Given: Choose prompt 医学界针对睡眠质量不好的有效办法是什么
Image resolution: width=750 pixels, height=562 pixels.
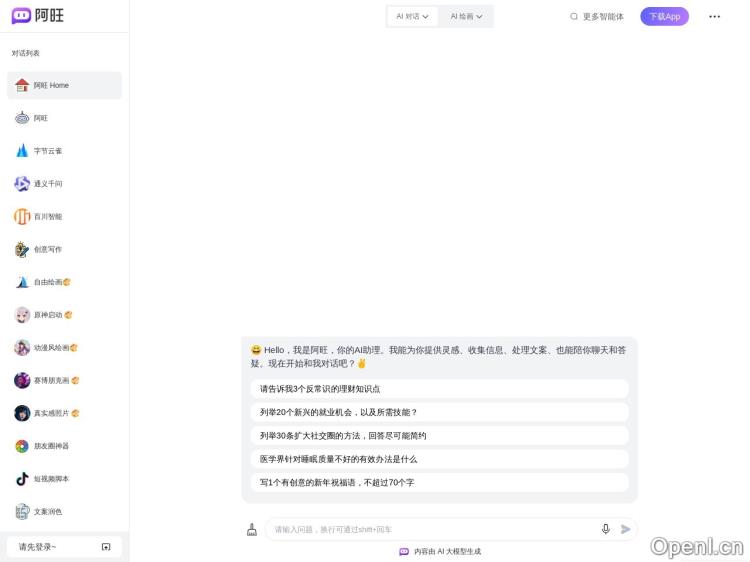Looking at the screenshot, I should (439, 459).
